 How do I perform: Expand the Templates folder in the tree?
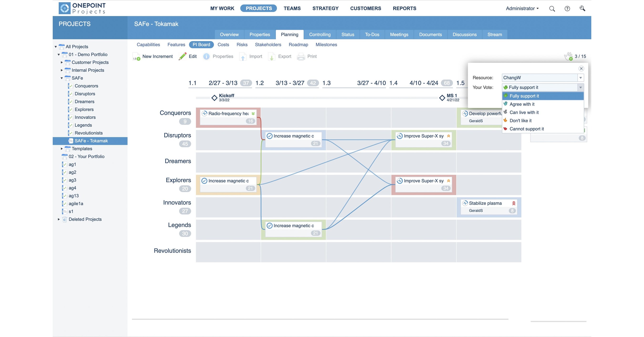pos(62,148)
